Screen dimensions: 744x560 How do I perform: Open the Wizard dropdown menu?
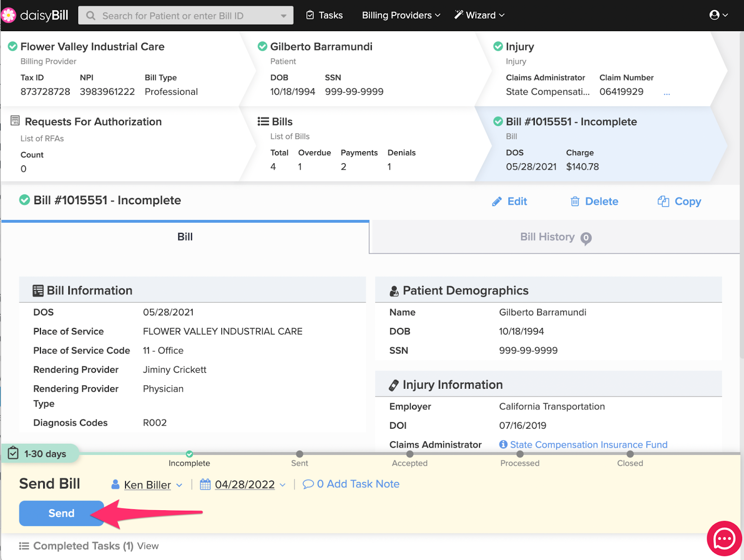[x=479, y=15]
